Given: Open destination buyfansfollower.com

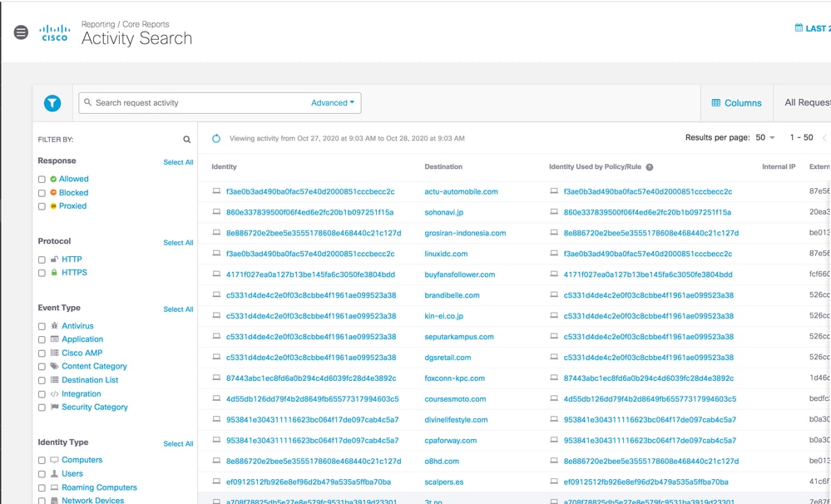Looking at the screenshot, I should 459,274.
